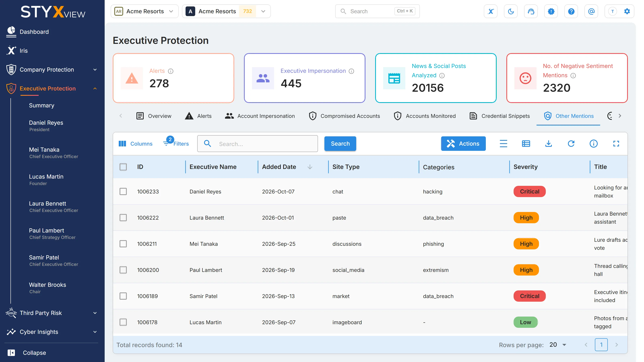Toggle fullscreen table view
644x362 pixels.
(616, 144)
